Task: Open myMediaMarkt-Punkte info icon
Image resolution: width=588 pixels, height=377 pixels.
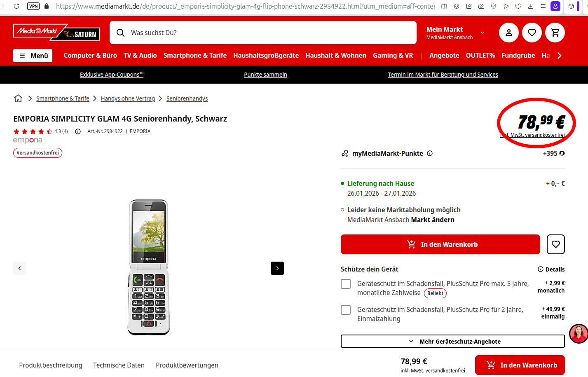Action: point(430,153)
